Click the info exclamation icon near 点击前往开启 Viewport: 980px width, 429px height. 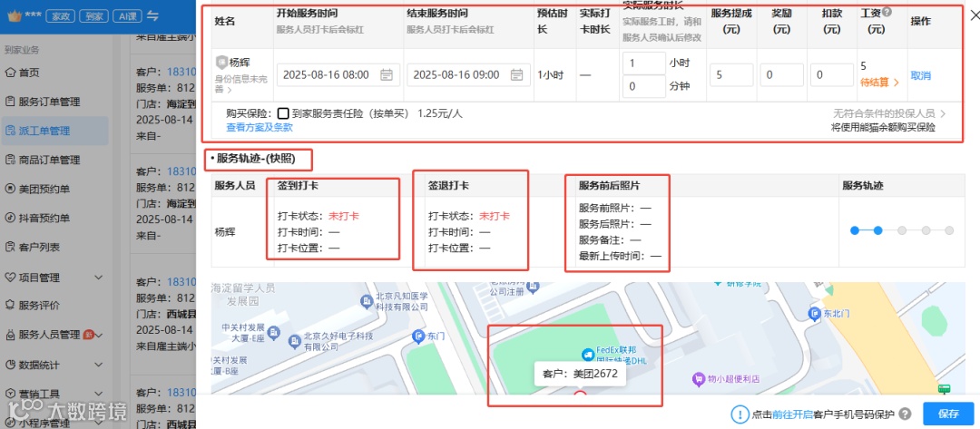(740, 414)
